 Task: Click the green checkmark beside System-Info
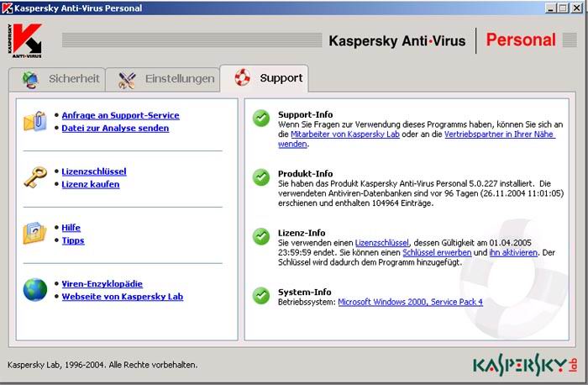(x=261, y=295)
